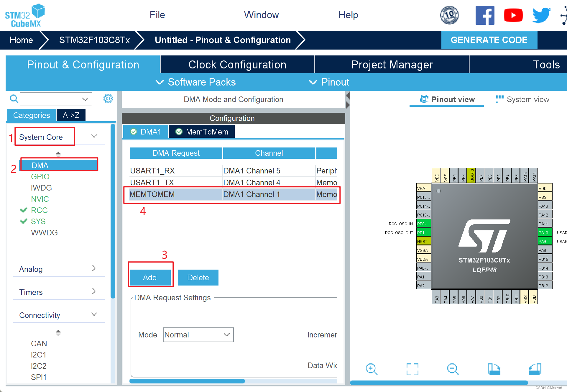Select the MEMTOMEM DMA request row
The height and width of the screenshot is (392, 567).
pos(233,194)
